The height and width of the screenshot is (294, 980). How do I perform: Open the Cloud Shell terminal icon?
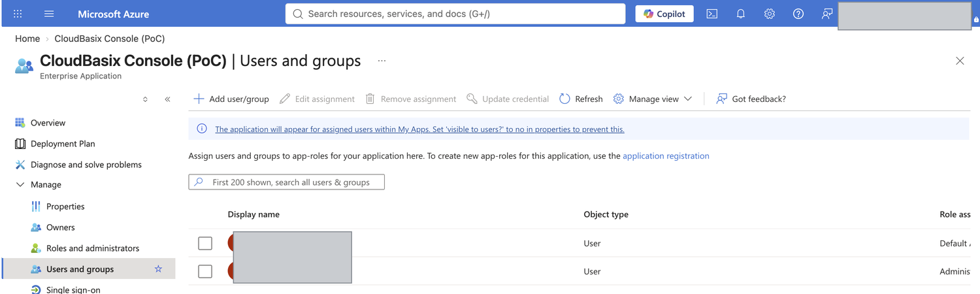(x=712, y=14)
